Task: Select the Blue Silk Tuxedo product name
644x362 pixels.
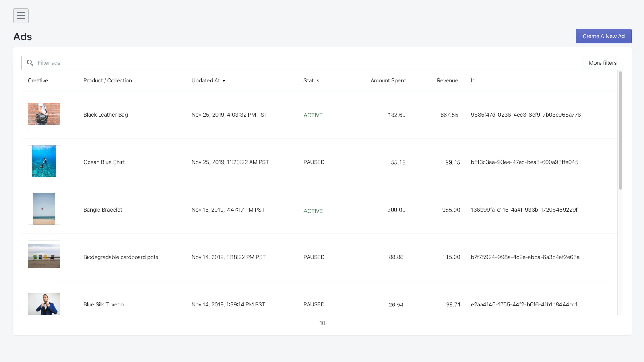Action: [x=103, y=304]
